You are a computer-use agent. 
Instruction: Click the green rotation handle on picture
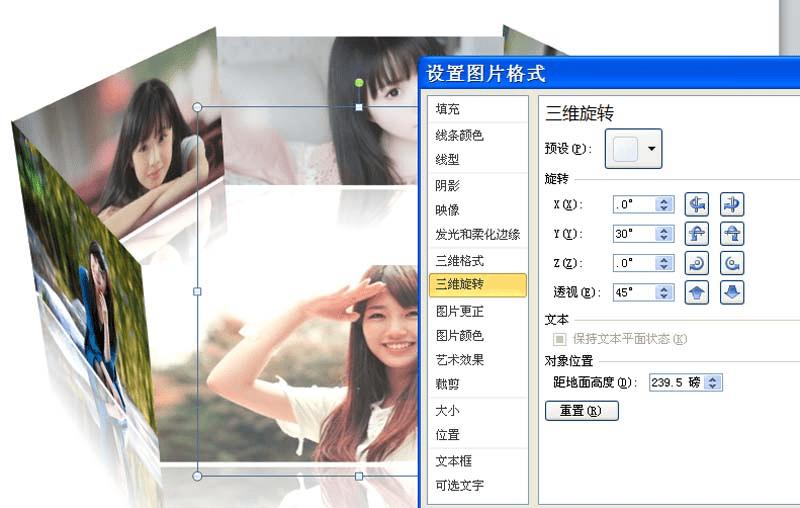359,83
